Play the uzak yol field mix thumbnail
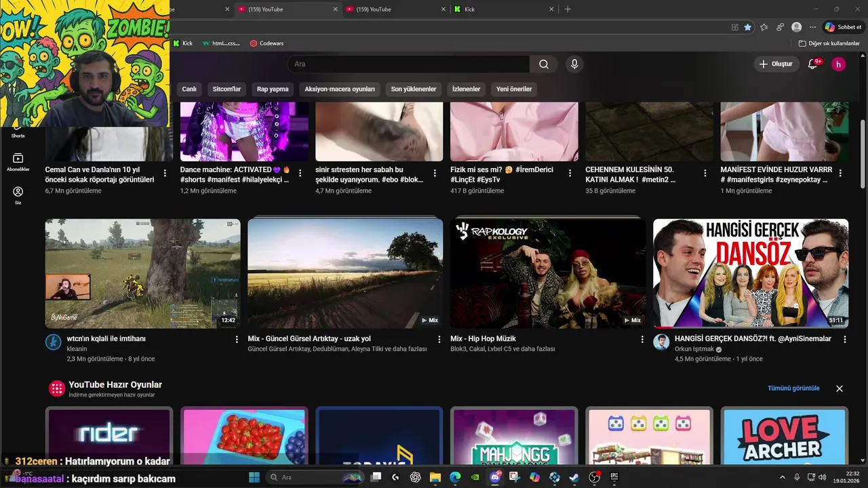 point(345,273)
